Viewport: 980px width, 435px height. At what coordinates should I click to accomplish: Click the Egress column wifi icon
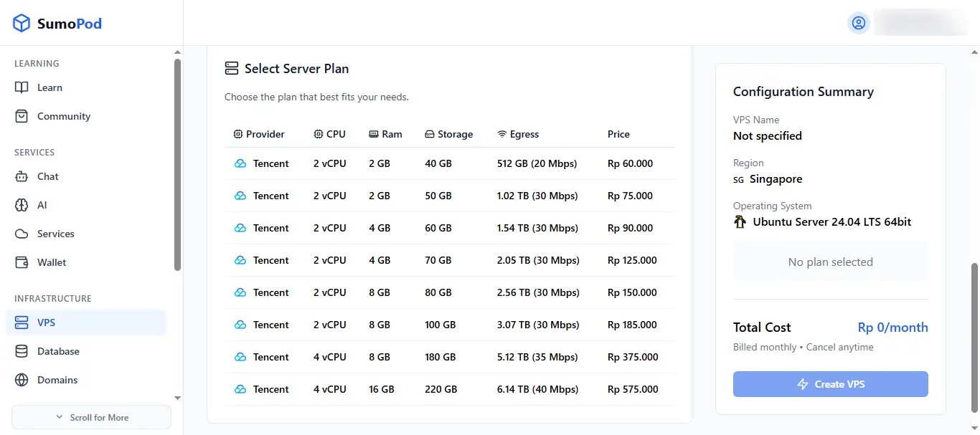click(x=502, y=134)
